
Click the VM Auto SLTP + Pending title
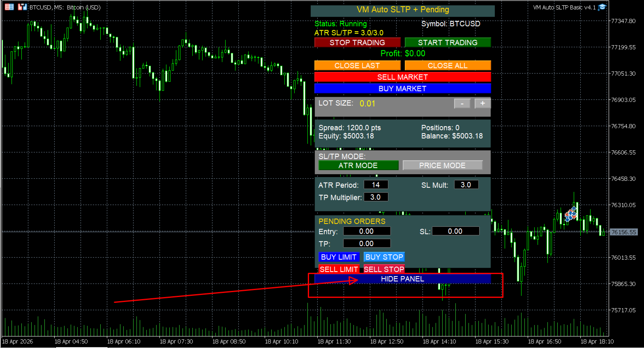403,10
